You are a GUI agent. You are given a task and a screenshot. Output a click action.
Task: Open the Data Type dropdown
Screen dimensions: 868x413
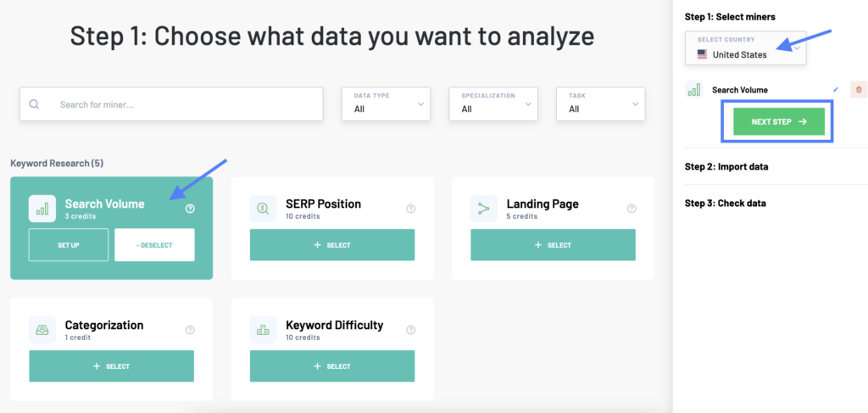coord(386,104)
